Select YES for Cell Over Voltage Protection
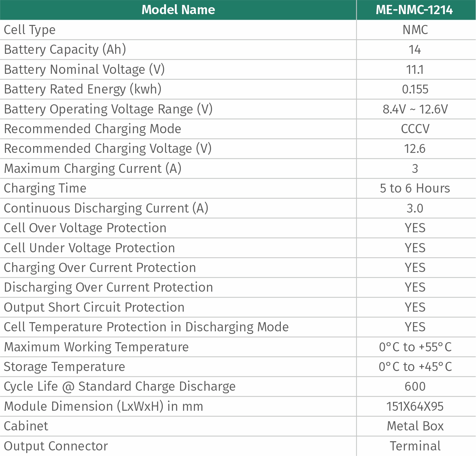Viewport: 476px width, 456px height. [415, 228]
